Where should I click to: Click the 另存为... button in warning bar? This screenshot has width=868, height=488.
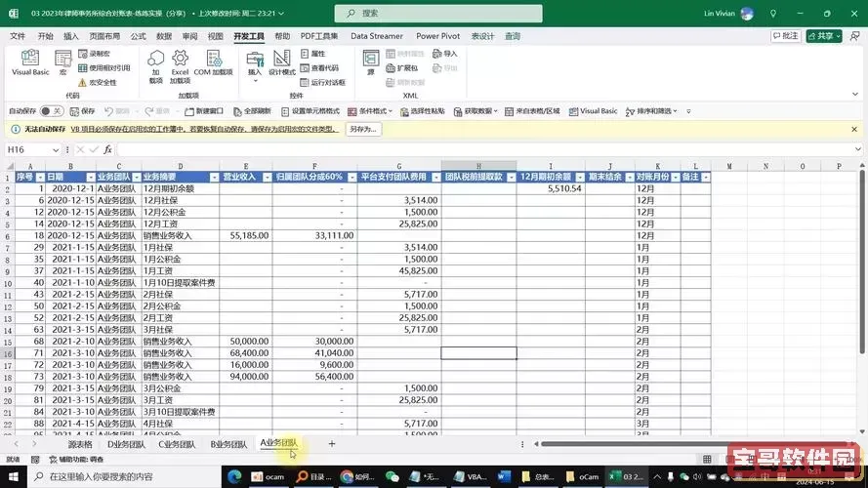361,129
